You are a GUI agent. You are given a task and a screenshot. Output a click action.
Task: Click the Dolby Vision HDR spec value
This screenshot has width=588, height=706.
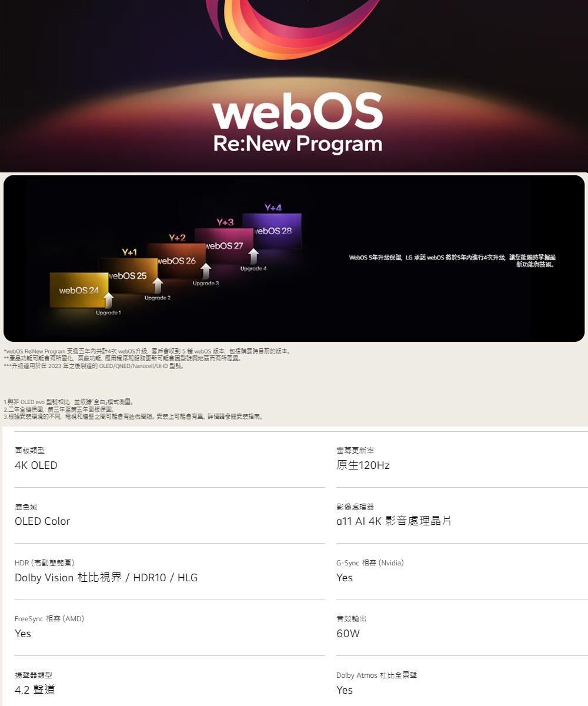106,578
